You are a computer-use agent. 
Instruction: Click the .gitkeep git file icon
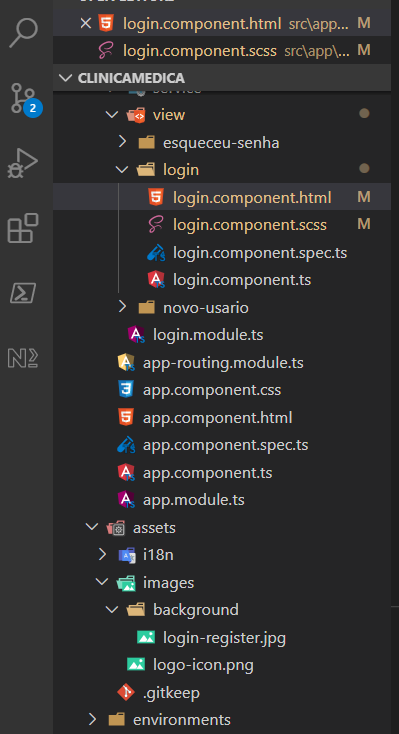pyautogui.click(x=126, y=692)
